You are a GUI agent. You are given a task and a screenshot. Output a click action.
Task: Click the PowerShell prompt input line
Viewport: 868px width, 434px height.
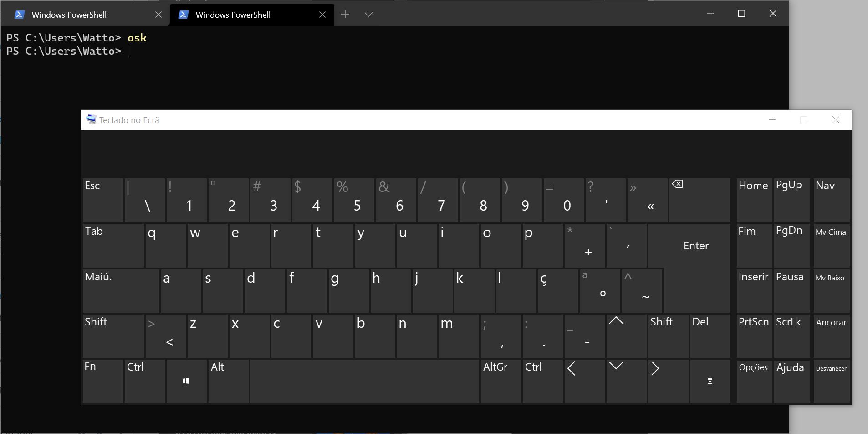pyautogui.click(x=394, y=51)
